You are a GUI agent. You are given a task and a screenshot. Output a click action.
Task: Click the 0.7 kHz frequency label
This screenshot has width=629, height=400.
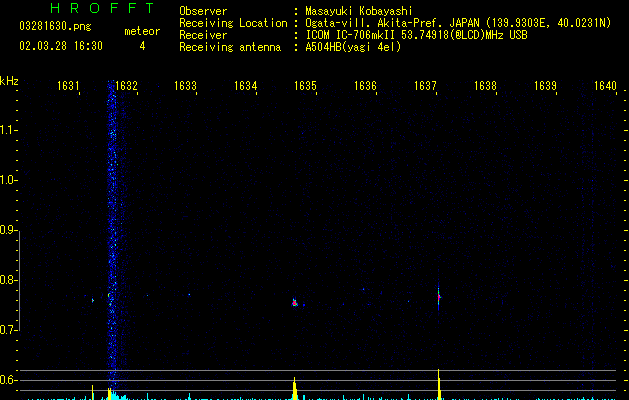click(8, 330)
